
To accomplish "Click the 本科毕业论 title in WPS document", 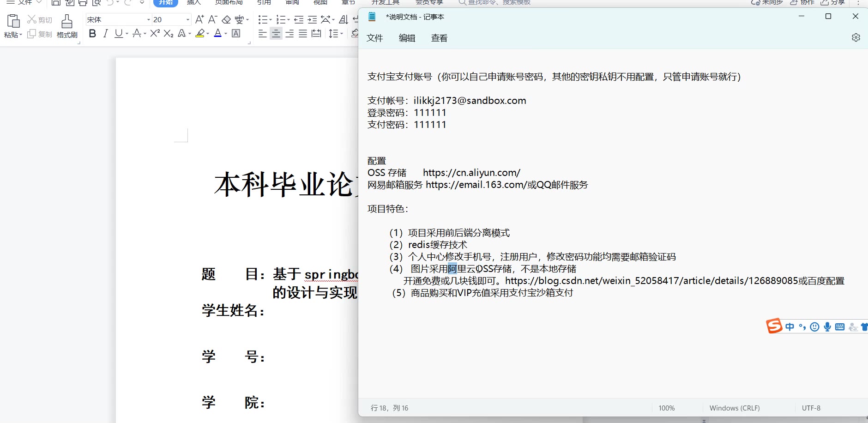I will (x=285, y=185).
